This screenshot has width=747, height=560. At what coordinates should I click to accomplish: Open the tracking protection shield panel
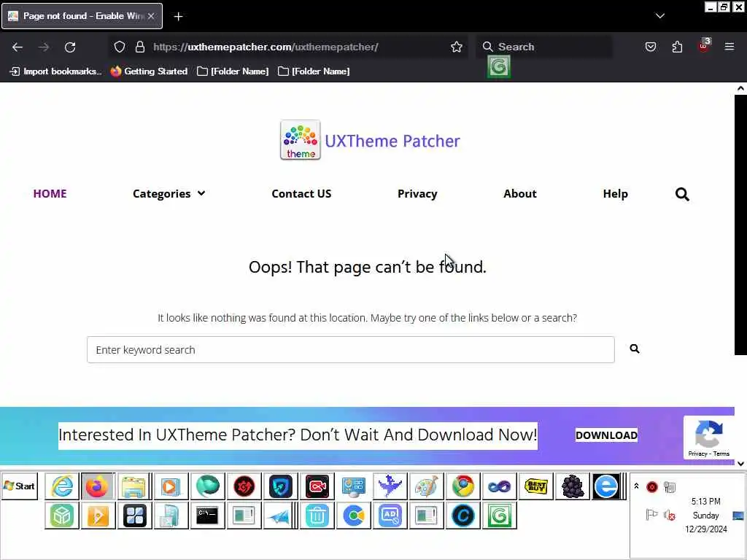click(120, 47)
